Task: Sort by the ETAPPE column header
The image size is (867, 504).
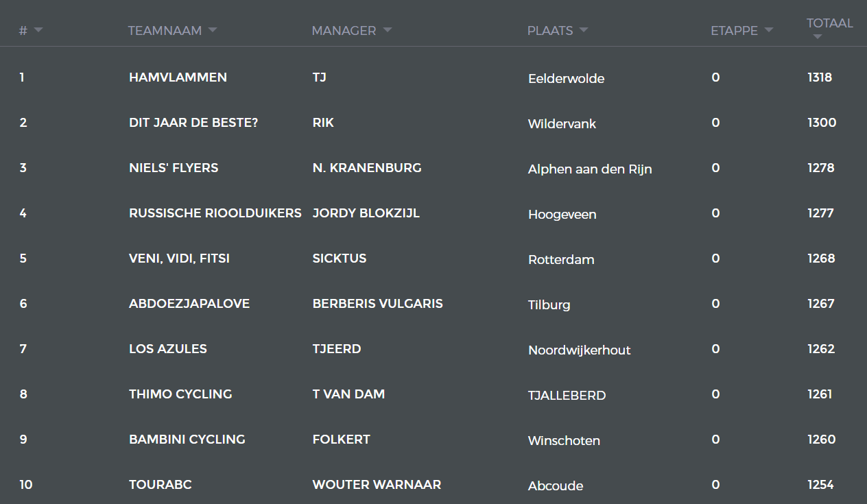Action: (734, 31)
